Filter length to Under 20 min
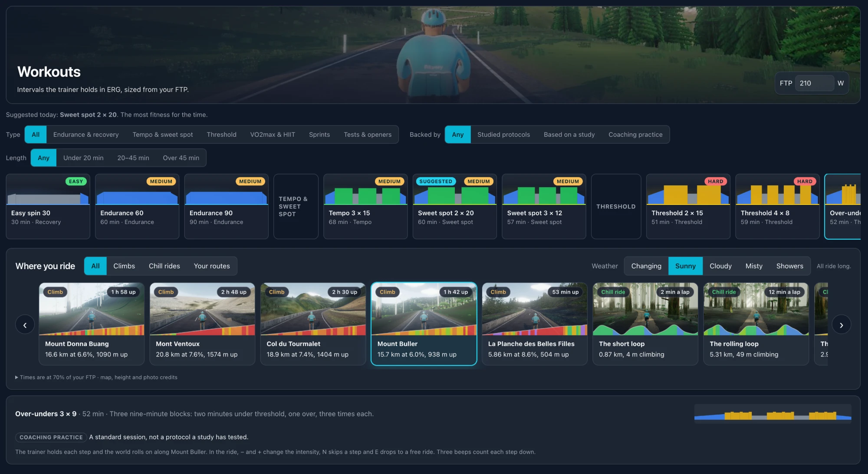This screenshot has width=868, height=474. coord(83,158)
